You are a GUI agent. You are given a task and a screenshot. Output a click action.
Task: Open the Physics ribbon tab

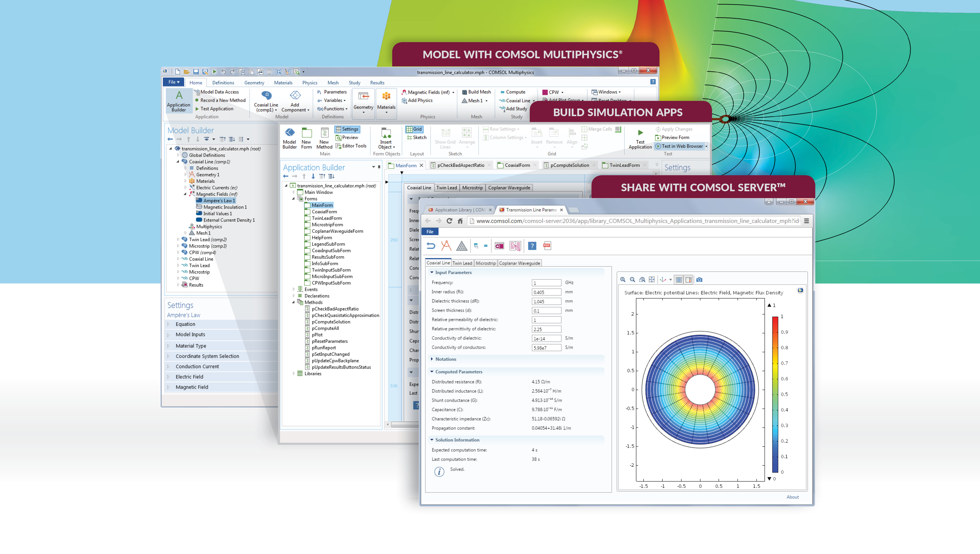310,82
